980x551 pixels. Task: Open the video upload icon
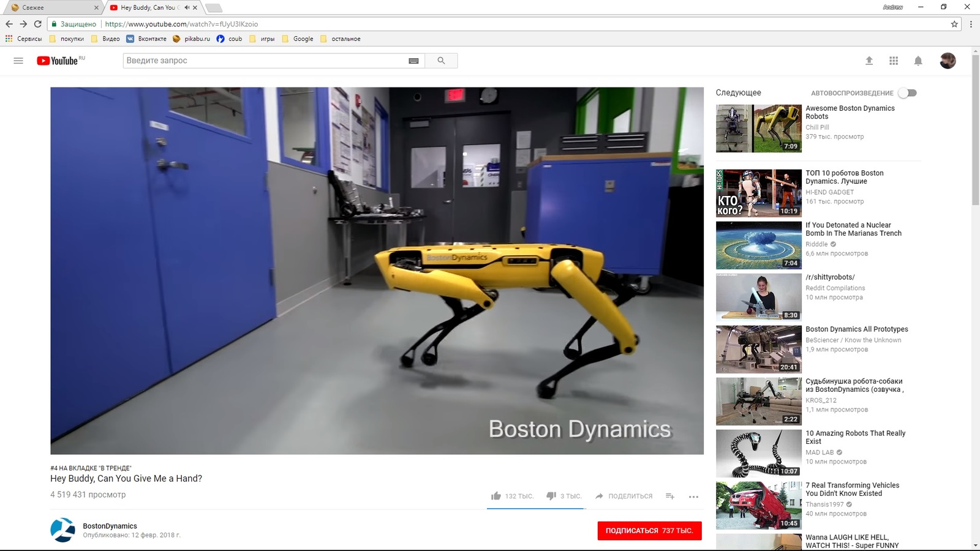(869, 61)
